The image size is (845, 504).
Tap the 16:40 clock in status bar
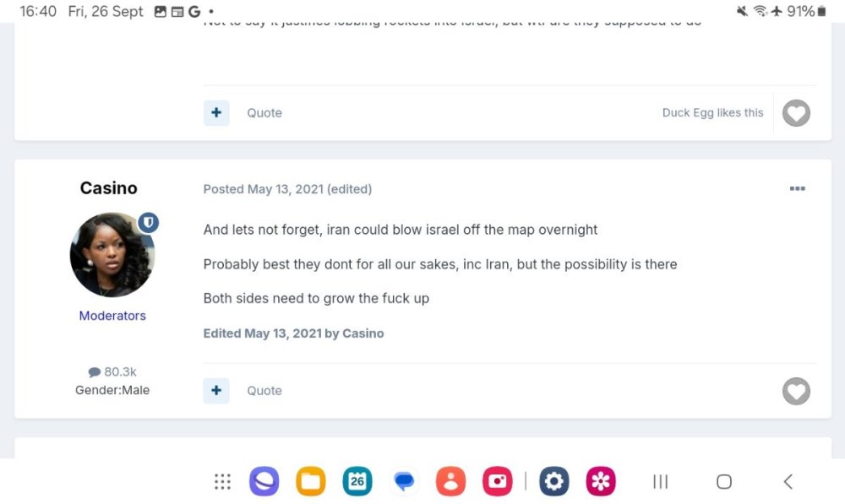pos(38,11)
